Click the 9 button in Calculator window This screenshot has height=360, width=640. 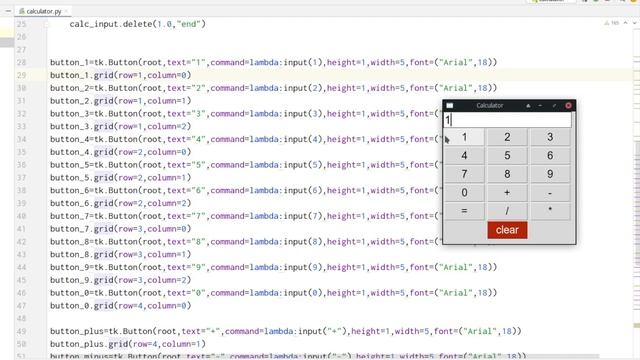tap(550, 174)
